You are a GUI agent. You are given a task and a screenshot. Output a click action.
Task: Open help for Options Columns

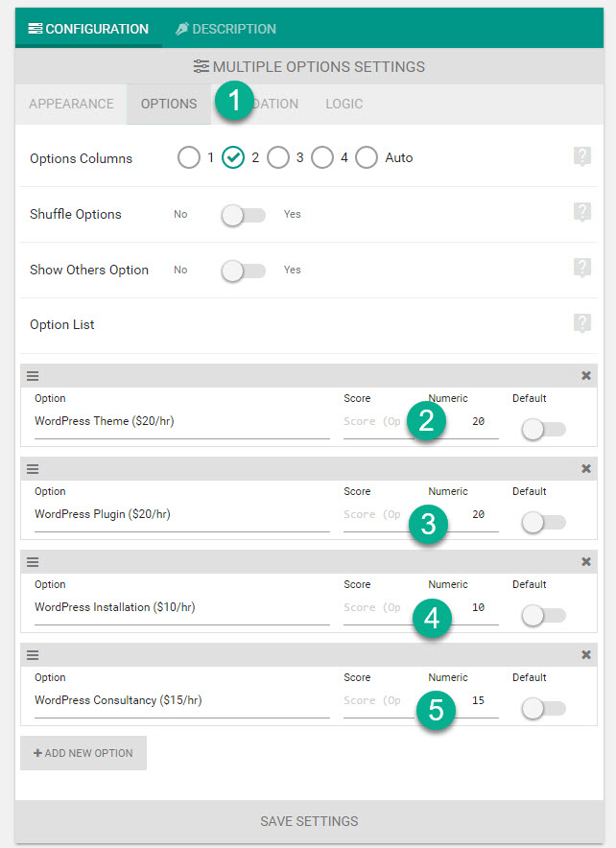581,156
